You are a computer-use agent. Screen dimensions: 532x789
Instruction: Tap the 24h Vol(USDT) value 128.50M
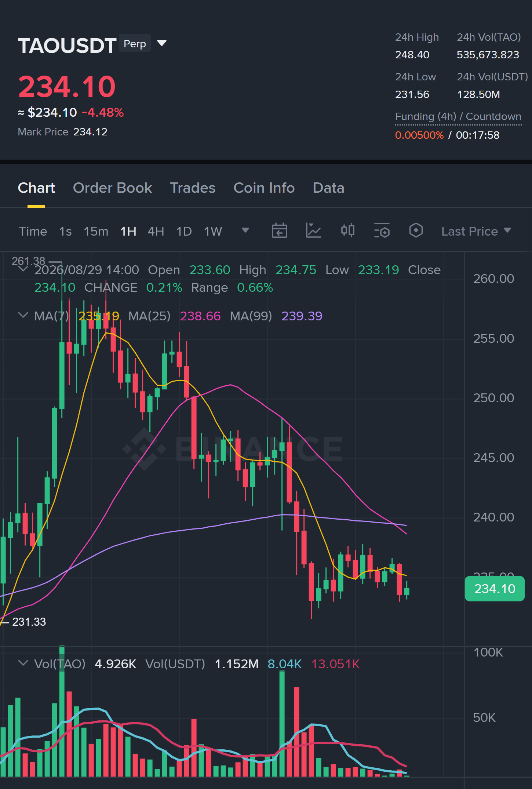(478, 94)
